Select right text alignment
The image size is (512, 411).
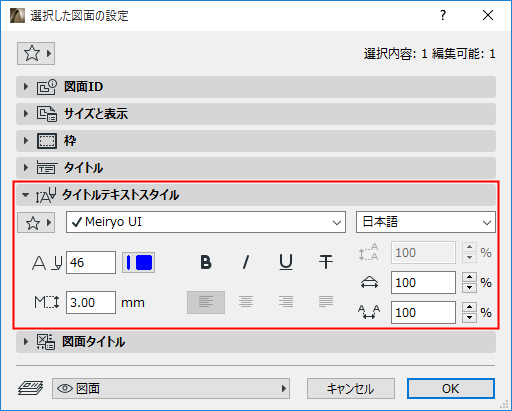point(286,302)
